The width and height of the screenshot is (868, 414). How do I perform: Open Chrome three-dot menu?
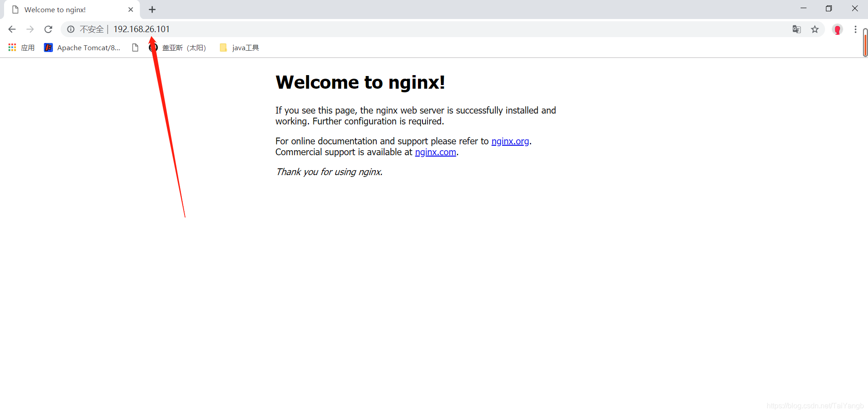coord(855,29)
